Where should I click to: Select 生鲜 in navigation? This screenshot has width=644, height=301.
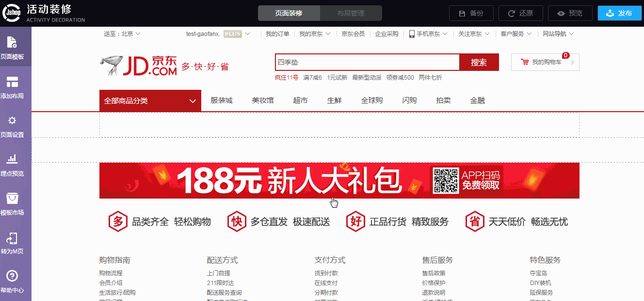tap(335, 100)
